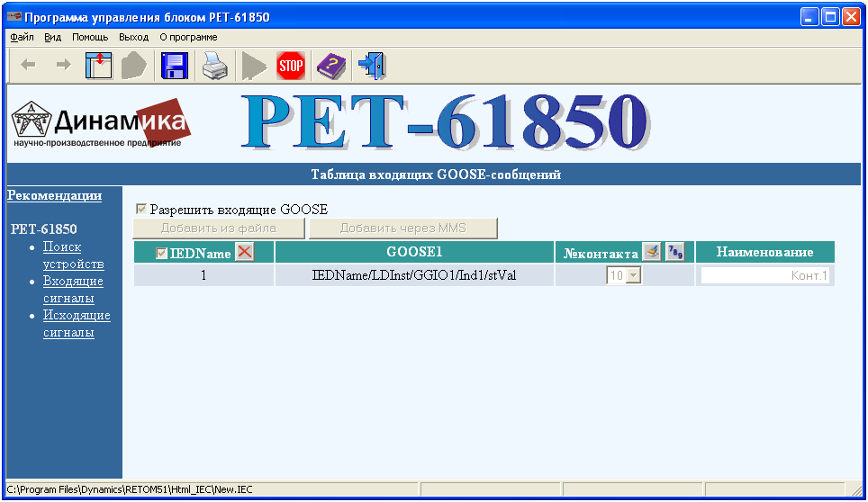
Task: Open the Файл menu
Action: click(x=23, y=37)
